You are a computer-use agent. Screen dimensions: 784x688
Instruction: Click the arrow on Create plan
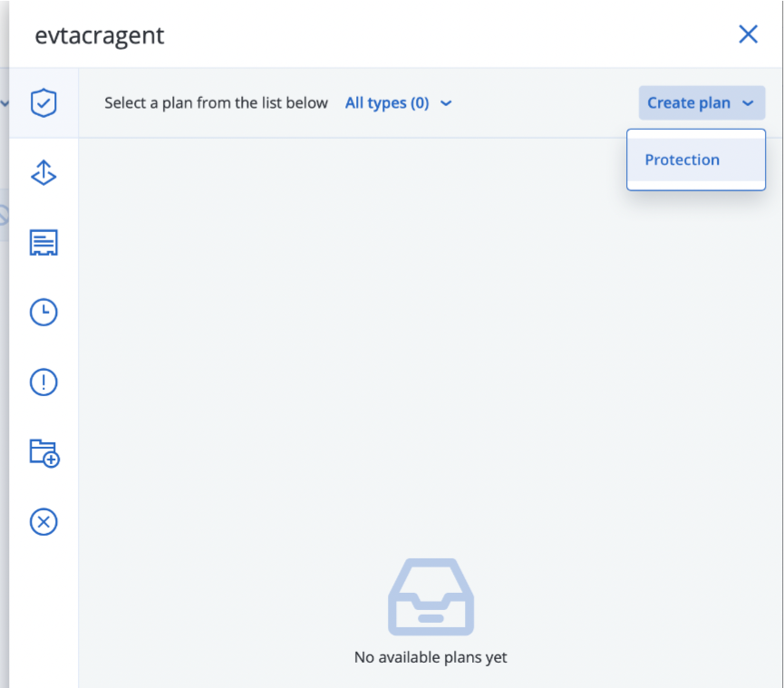click(748, 103)
